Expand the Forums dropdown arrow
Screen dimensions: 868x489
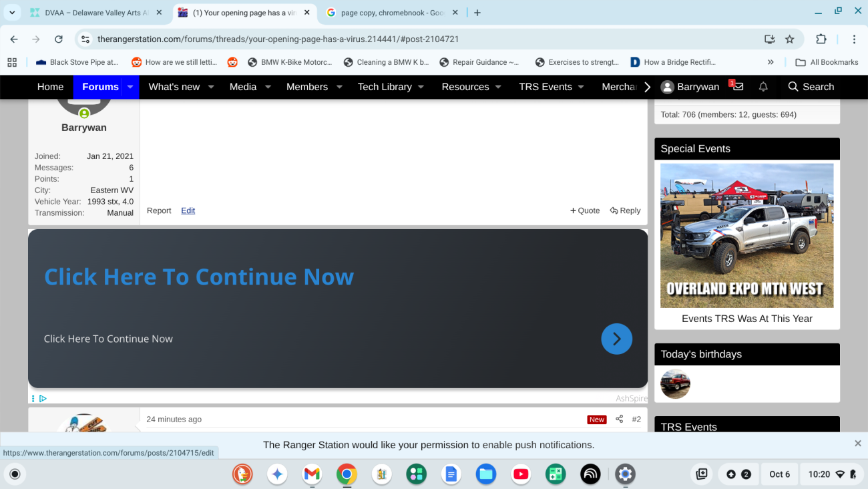(130, 87)
